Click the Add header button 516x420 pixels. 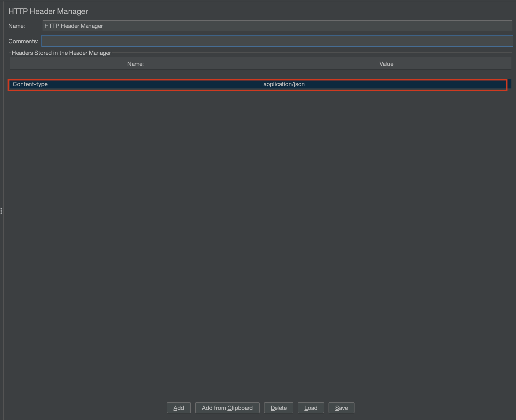179,408
